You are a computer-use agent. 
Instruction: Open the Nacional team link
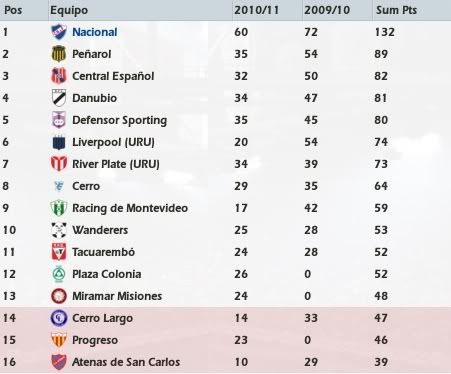pyautogui.click(x=95, y=32)
